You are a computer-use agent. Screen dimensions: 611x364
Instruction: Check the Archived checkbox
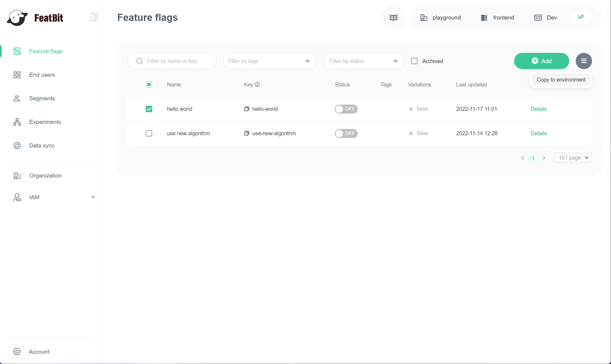414,61
